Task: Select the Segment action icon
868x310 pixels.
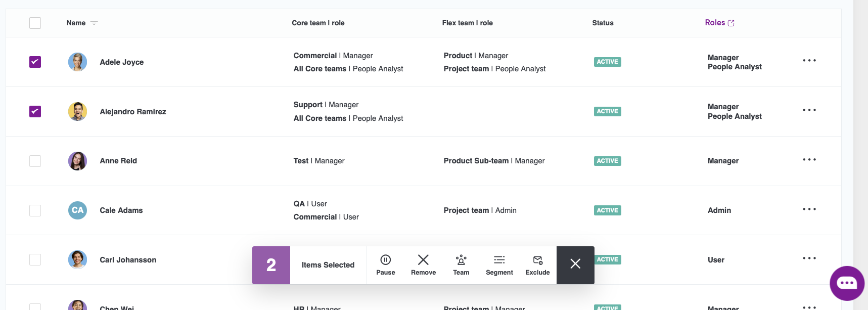Action: tap(499, 260)
